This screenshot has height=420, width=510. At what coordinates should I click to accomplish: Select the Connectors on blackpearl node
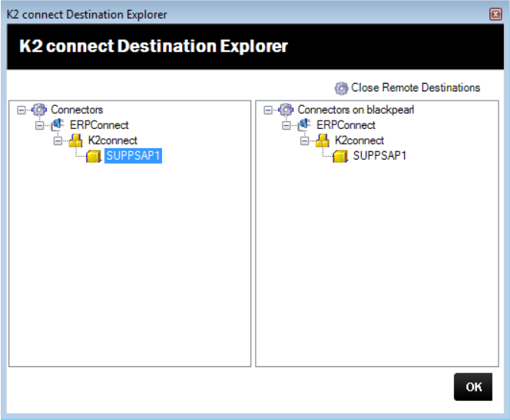click(x=356, y=110)
